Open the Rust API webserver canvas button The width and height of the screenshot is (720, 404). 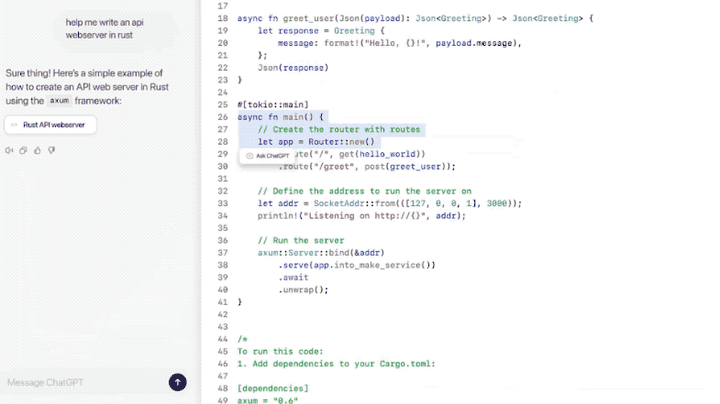[51, 125]
